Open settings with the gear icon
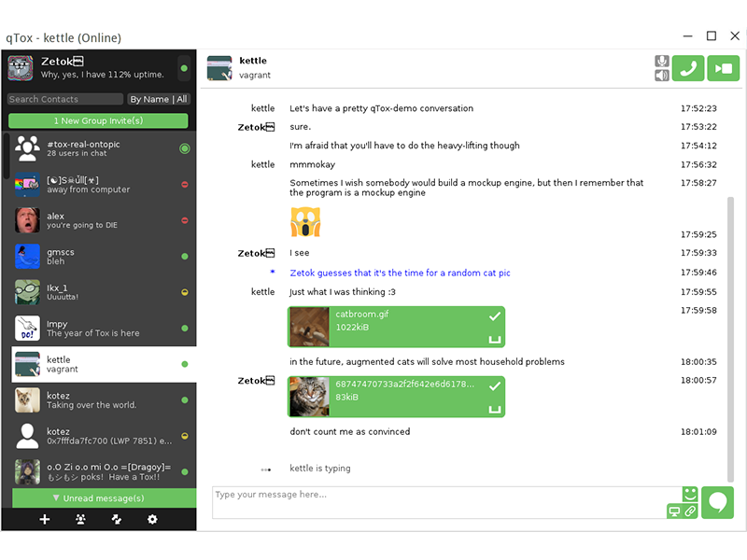This screenshot has height=560, width=747. pyautogui.click(x=153, y=520)
